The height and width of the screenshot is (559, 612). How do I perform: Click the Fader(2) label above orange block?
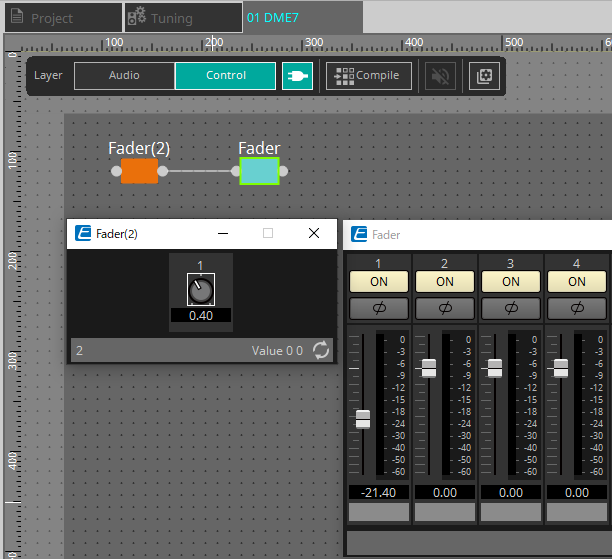[x=139, y=148]
